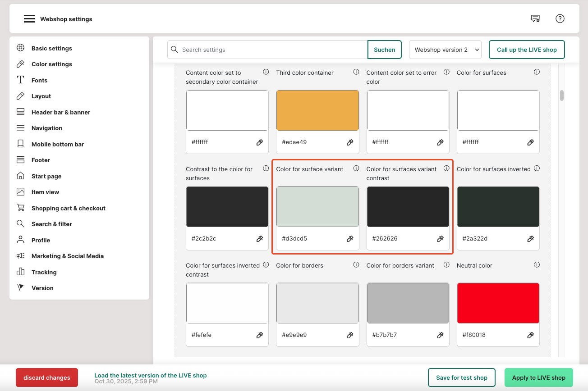Click the Suchen search button

click(x=384, y=50)
